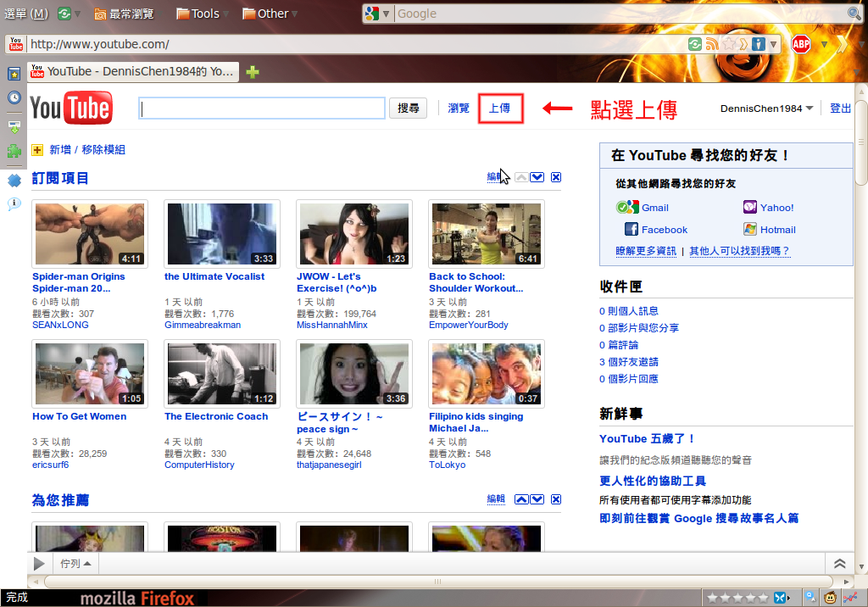Open the 佇列 queue dropdown
The image size is (868, 607).
pos(75,564)
